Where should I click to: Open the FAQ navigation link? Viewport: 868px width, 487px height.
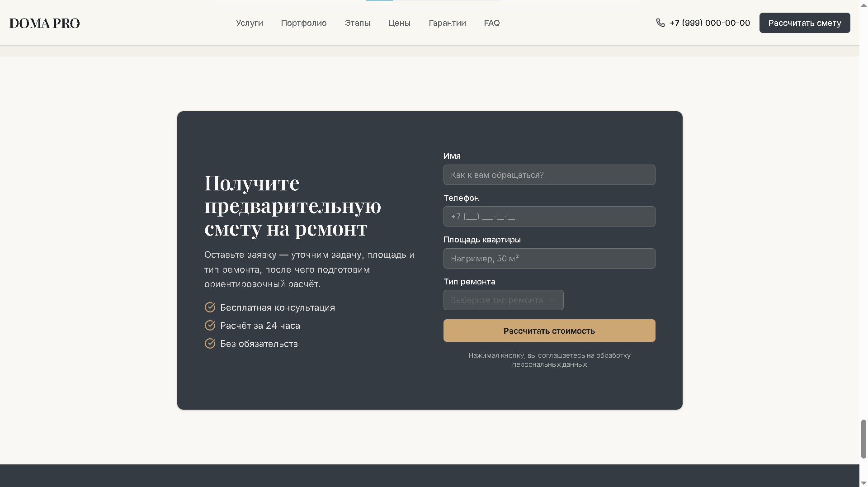[x=492, y=23]
